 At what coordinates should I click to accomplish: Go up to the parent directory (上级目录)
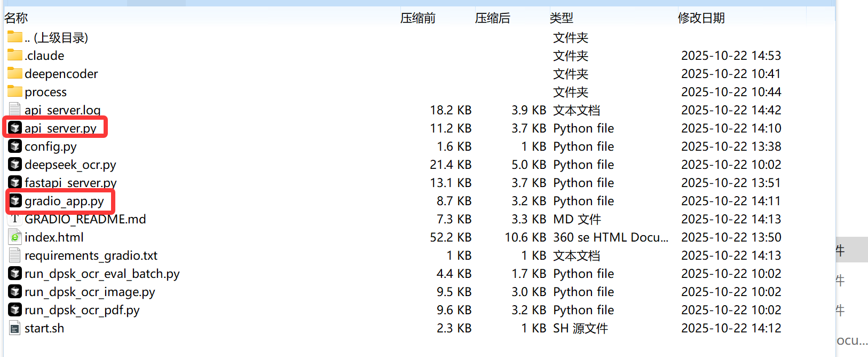56,37
